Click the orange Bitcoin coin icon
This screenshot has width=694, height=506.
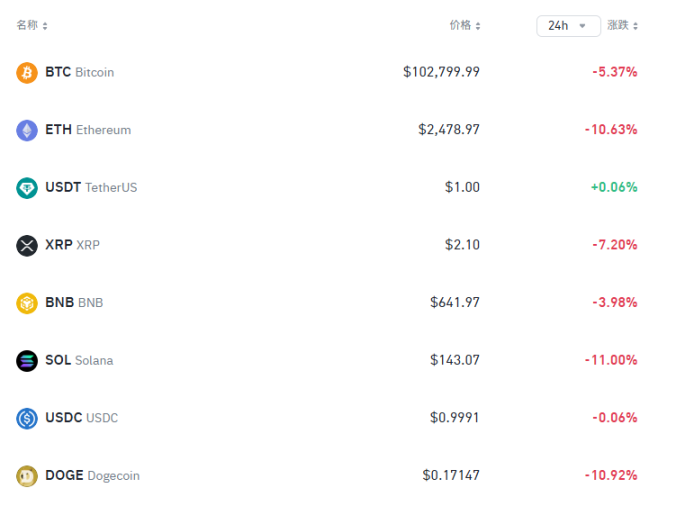[27, 73]
